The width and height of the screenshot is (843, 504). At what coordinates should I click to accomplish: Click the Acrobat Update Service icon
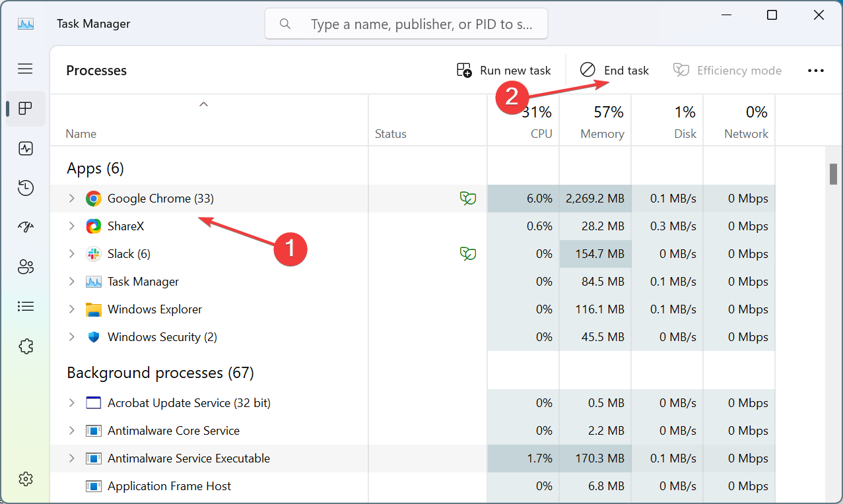[94, 403]
